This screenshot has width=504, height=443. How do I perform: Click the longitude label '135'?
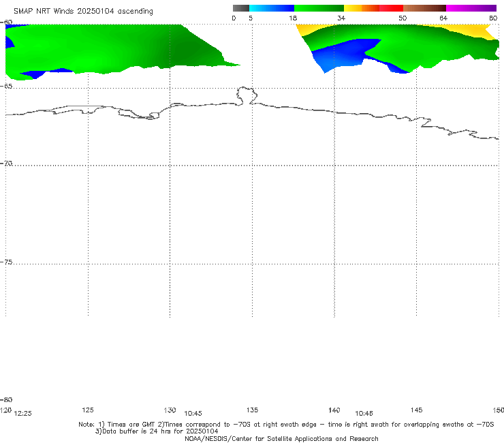pos(252,410)
